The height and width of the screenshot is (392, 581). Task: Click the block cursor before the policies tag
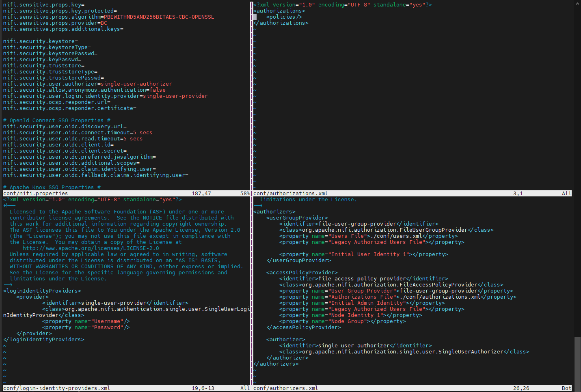click(x=255, y=17)
